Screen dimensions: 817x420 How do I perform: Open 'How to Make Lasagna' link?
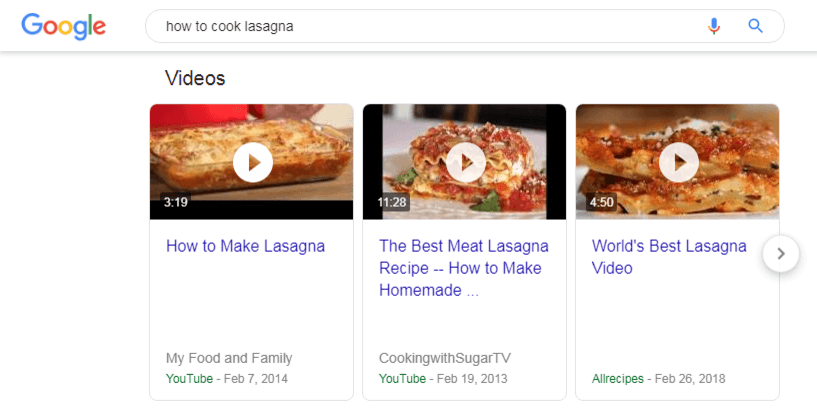pyautogui.click(x=245, y=246)
